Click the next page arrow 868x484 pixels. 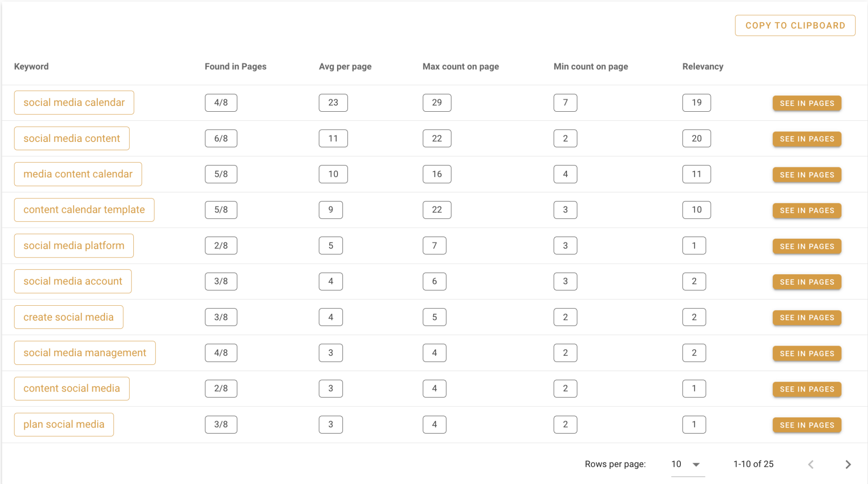(848, 464)
